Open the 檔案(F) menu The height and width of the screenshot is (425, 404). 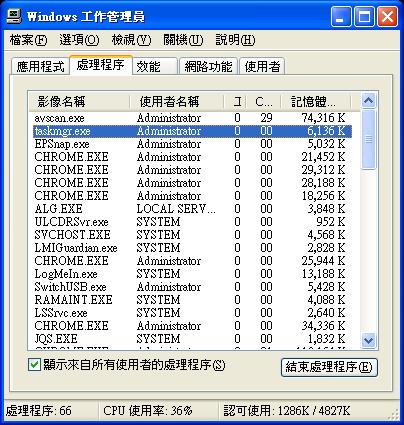pyautogui.click(x=29, y=40)
